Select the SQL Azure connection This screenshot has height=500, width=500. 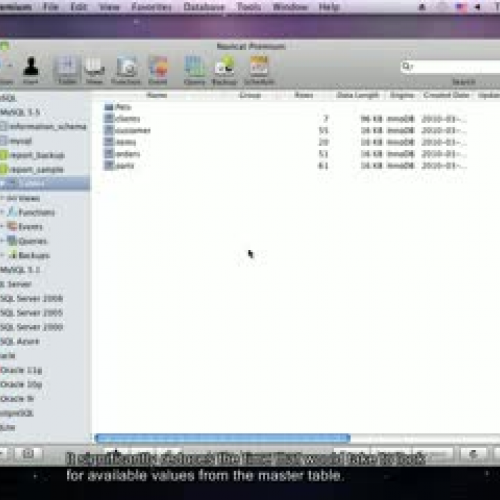20,341
